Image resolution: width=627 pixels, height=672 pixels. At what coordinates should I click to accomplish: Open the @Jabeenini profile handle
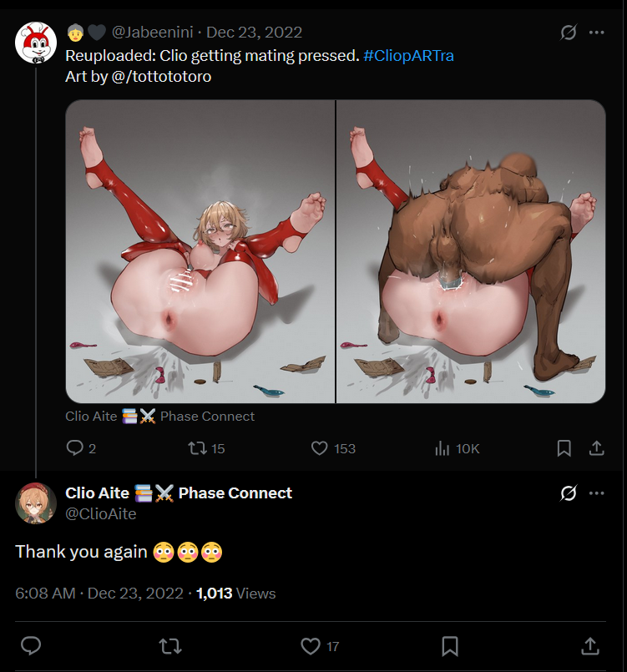click(x=152, y=33)
